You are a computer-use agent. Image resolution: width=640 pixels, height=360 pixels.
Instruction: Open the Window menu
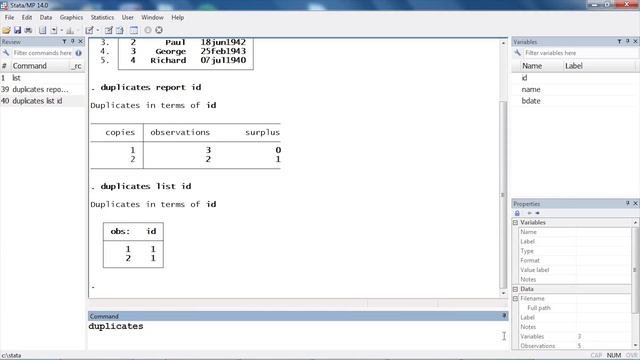click(x=152, y=18)
